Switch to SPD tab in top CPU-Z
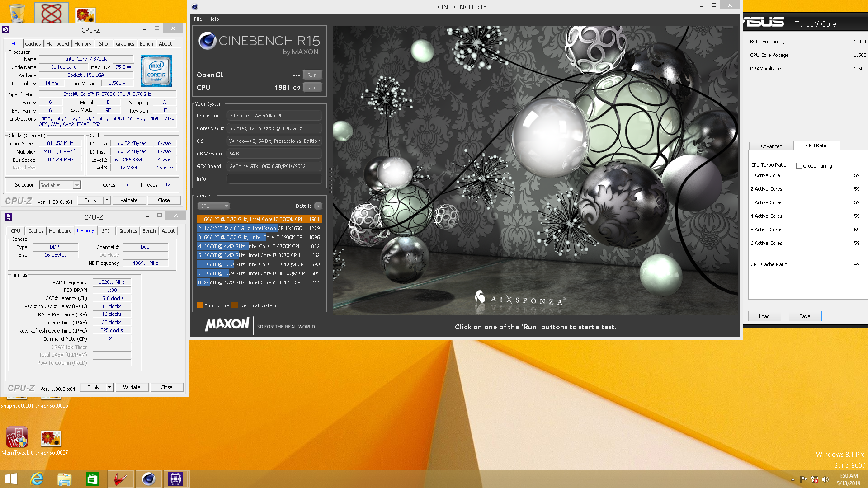The height and width of the screenshot is (488, 868). tap(104, 44)
